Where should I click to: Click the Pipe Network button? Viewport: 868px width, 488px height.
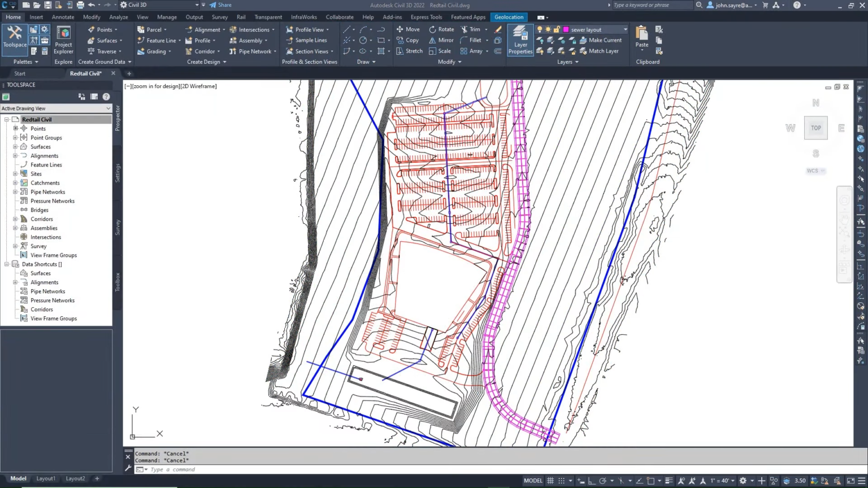coord(252,51)
